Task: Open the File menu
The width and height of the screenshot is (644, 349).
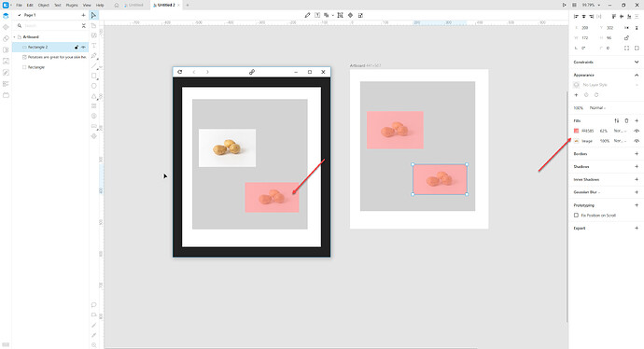Action: click(19, 5)
